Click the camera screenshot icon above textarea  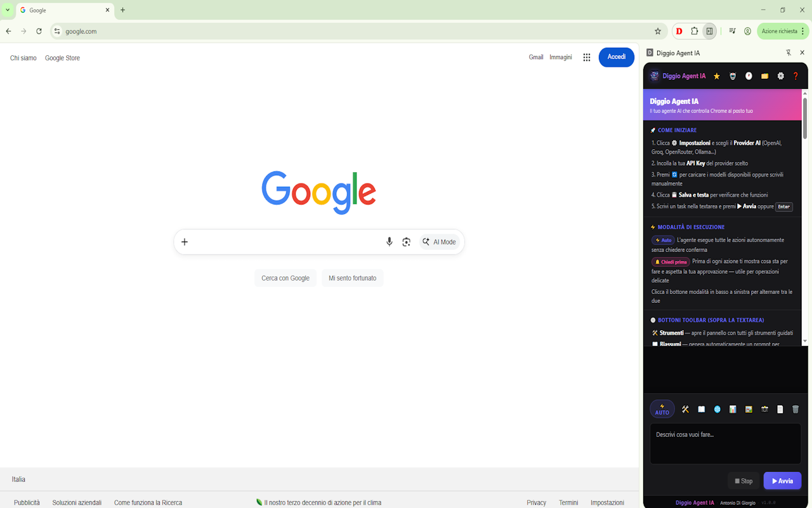point(764,410)
